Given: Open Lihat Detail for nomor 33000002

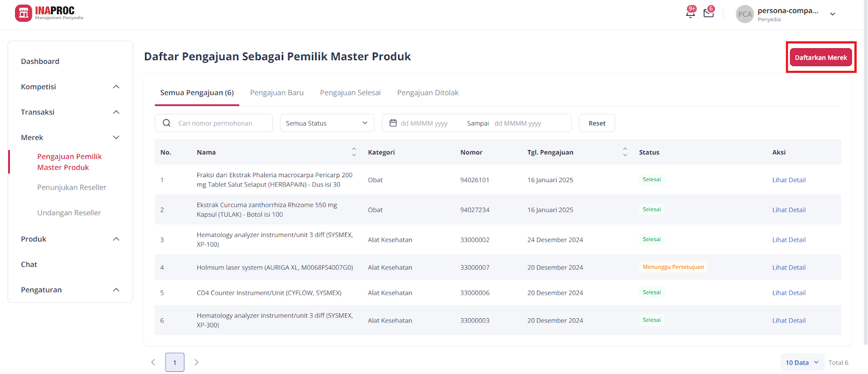Looking at the screenshot, I should pyautogui.click(x=789, y=240).
